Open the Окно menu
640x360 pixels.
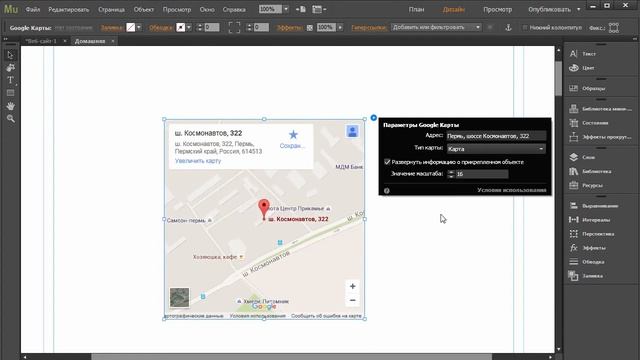coord(207,9)
